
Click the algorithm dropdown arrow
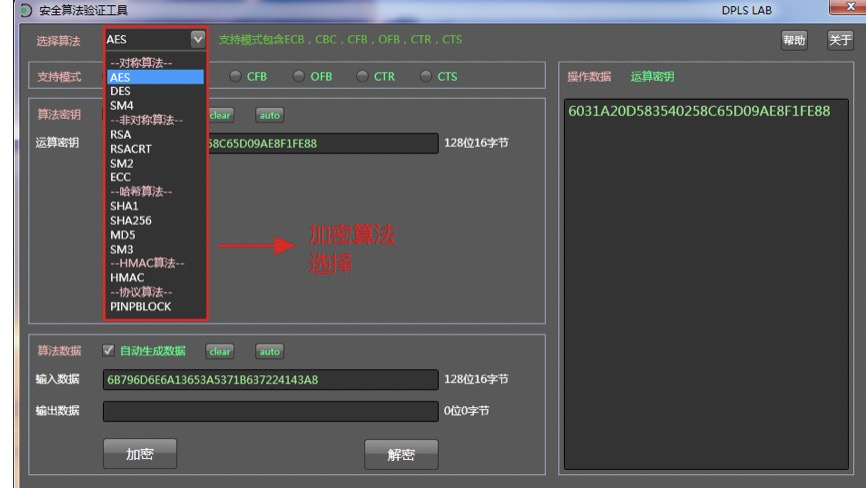[x=197, y=40]
